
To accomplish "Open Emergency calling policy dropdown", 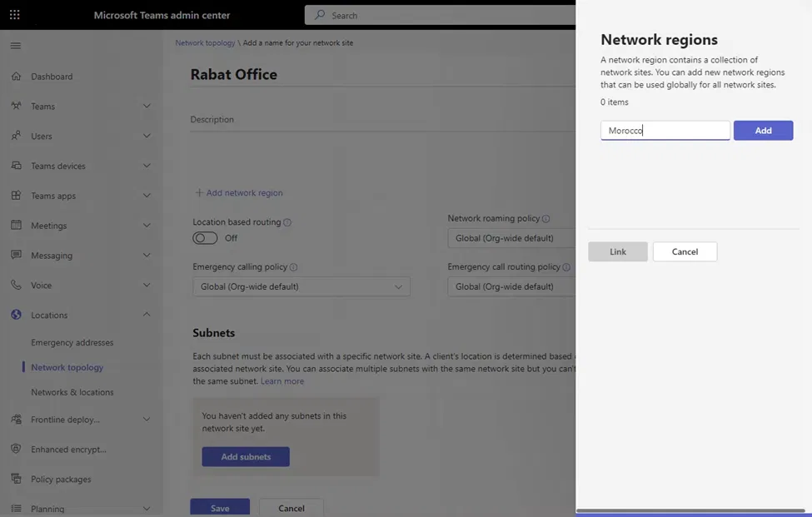I will coord(301,286).
